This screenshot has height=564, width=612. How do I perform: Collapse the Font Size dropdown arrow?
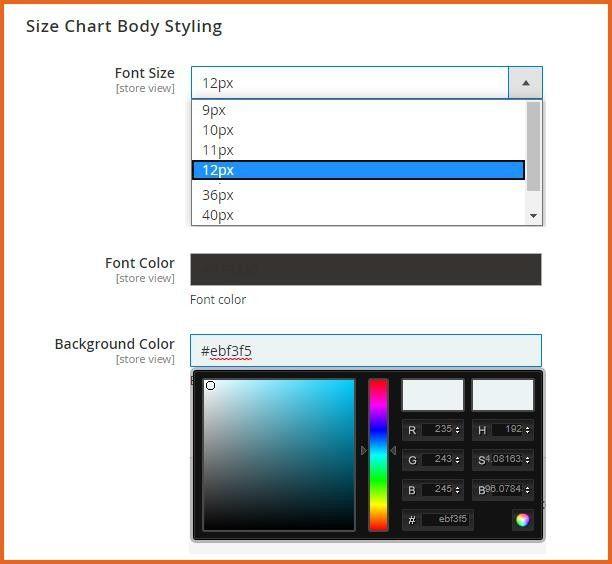[x=525, y=83]
